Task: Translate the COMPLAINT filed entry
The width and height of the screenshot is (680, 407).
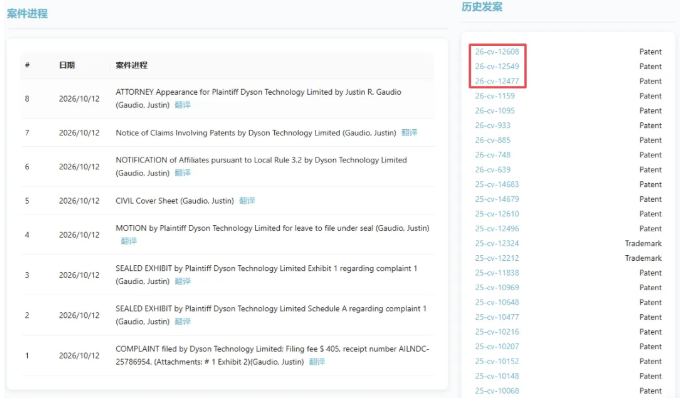Action: click(x=317, y=362)
